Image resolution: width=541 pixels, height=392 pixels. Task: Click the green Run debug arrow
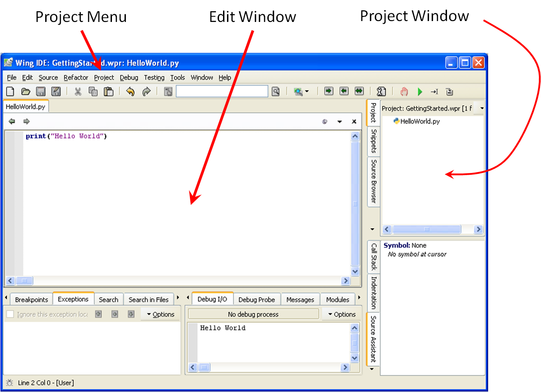click(420, 91)
